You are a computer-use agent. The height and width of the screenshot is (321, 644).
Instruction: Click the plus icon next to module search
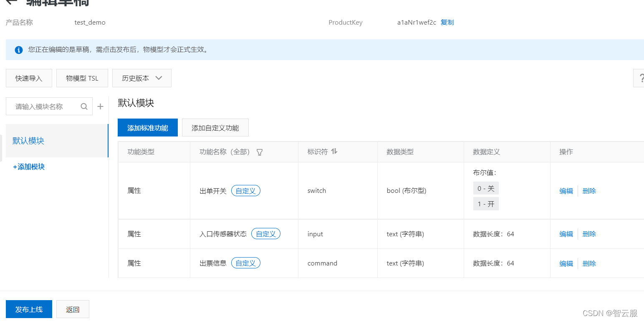tap(100, 106)
